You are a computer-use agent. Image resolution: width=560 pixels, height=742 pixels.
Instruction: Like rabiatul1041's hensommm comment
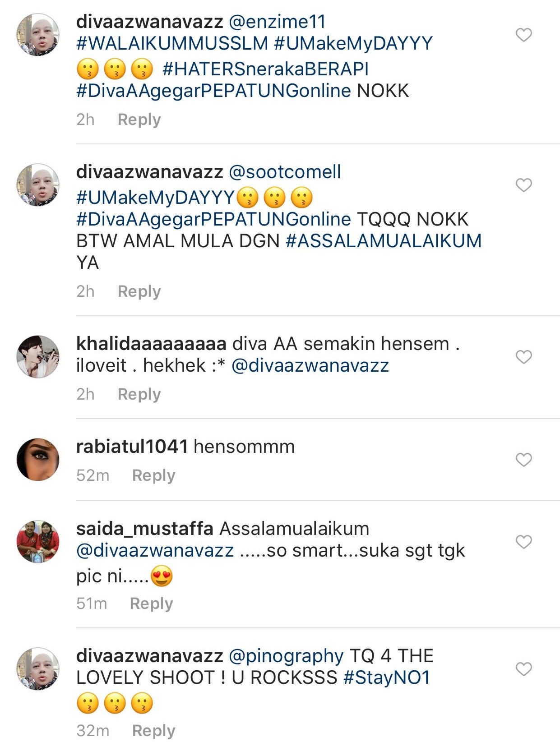coord(523,460)
